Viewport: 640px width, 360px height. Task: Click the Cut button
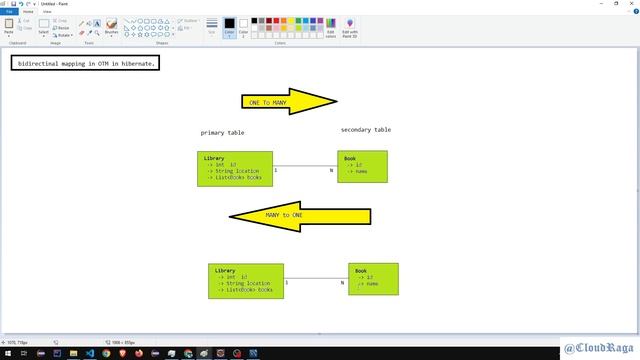pos(24,20)
